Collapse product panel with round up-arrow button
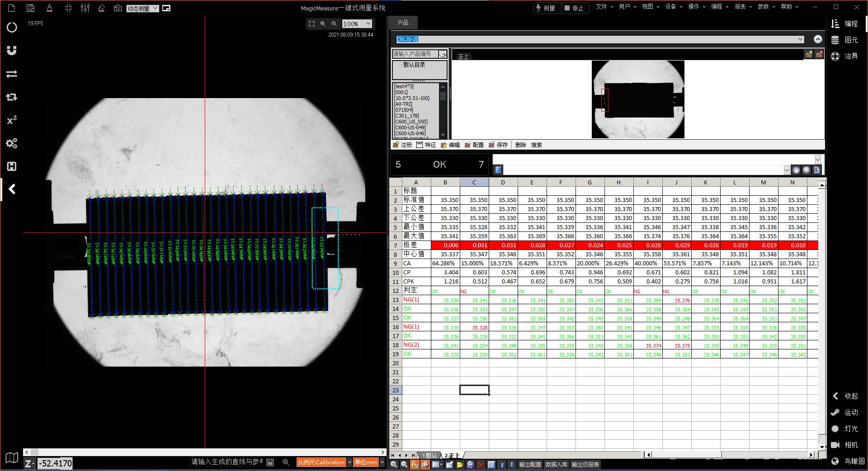The height and width of the screenshot is (471, 868). [818, 39]
